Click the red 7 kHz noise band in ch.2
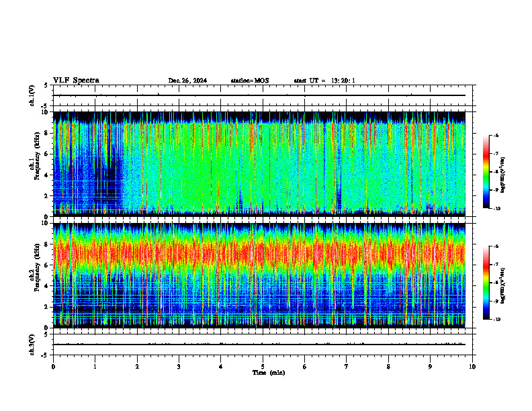 259,255
